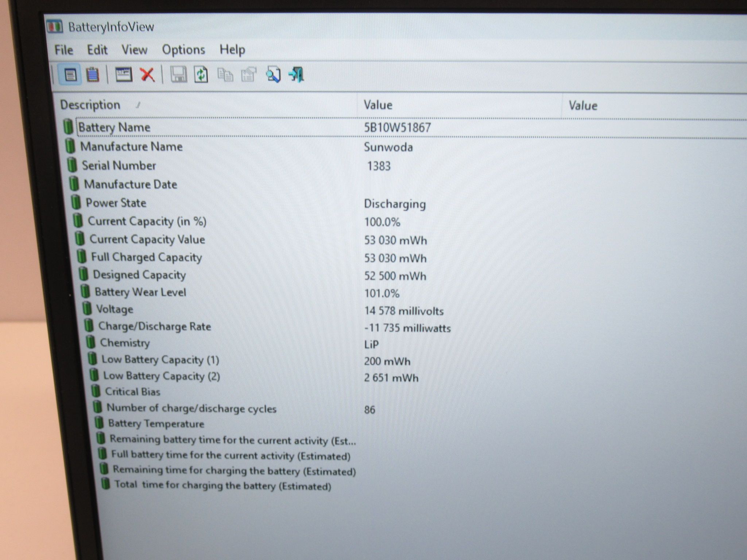The height and width of the screenshot is (560, 747).
Task: Click the Discharging power state value
Action: (395, 204)
